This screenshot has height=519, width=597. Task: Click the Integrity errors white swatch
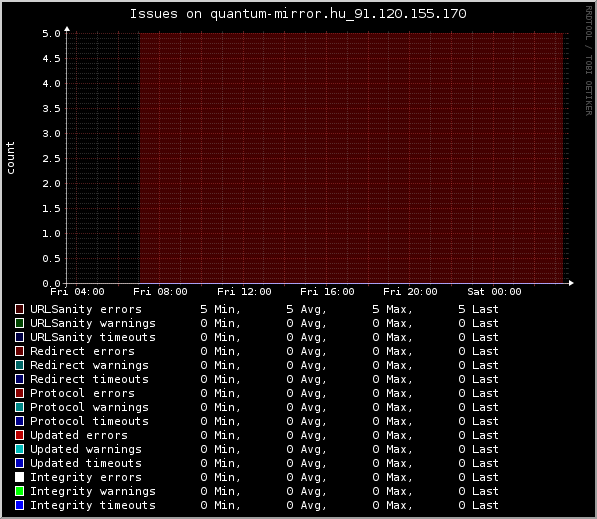pyautogui.click(x=19, y=477)
